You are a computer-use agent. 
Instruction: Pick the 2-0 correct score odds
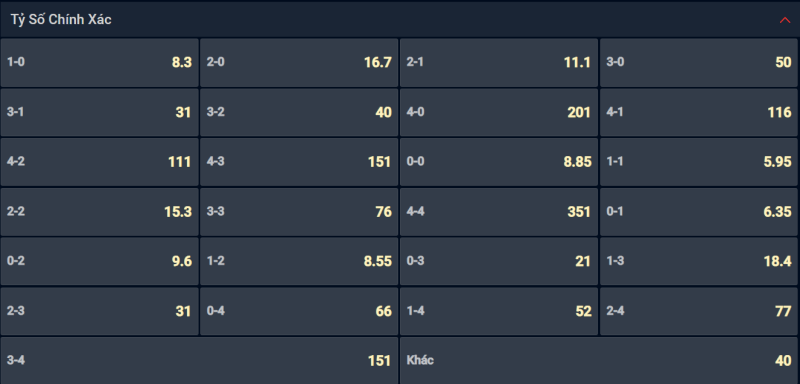pos(299,62)
